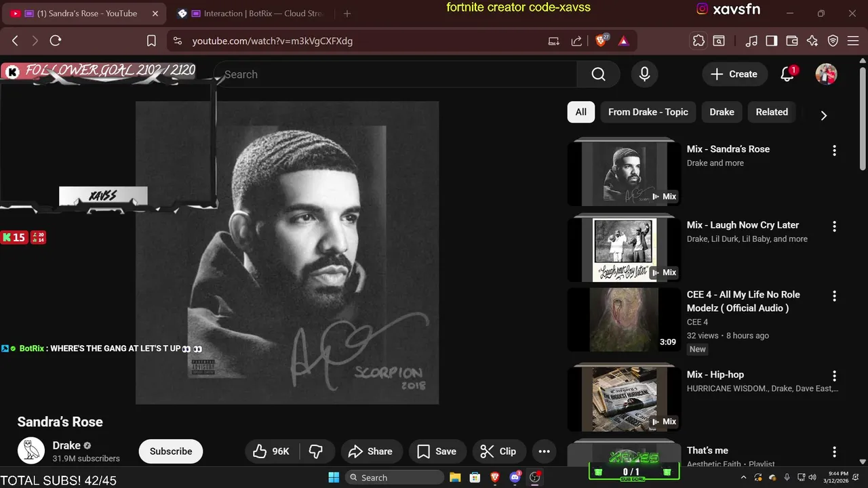This screenshot has width=868, height=488.
Task: Save the video to a playlist
Action: click(x=437, y=451)
